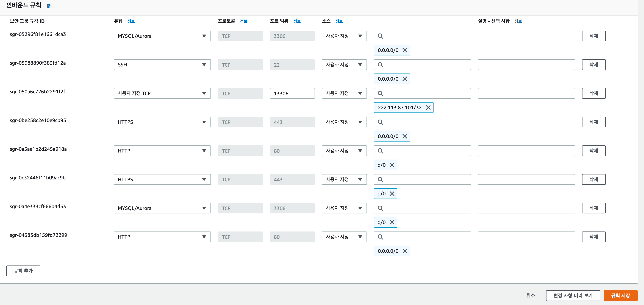
Task: Open 정보 link beside 유형 column
Action: pyautogui.click(x=131, y=21)
